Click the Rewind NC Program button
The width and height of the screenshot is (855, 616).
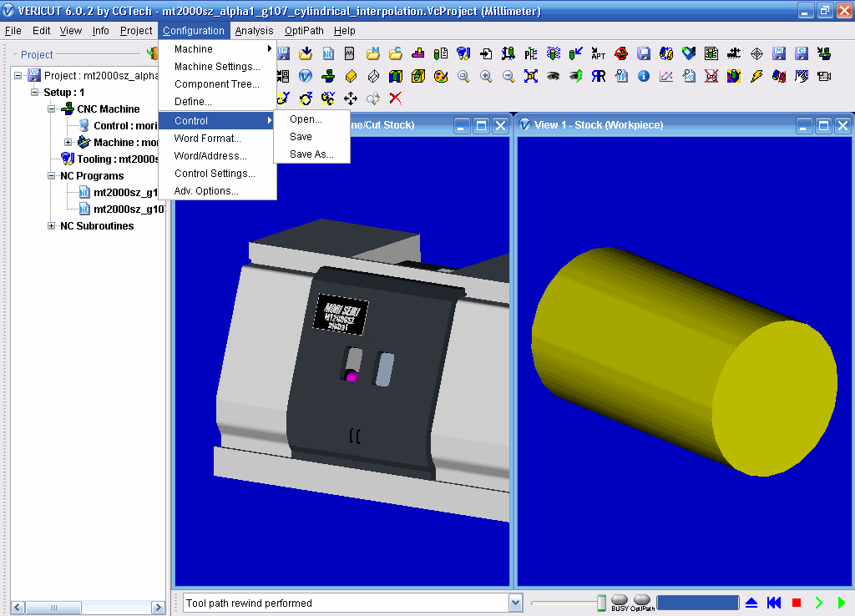(774, 603)
